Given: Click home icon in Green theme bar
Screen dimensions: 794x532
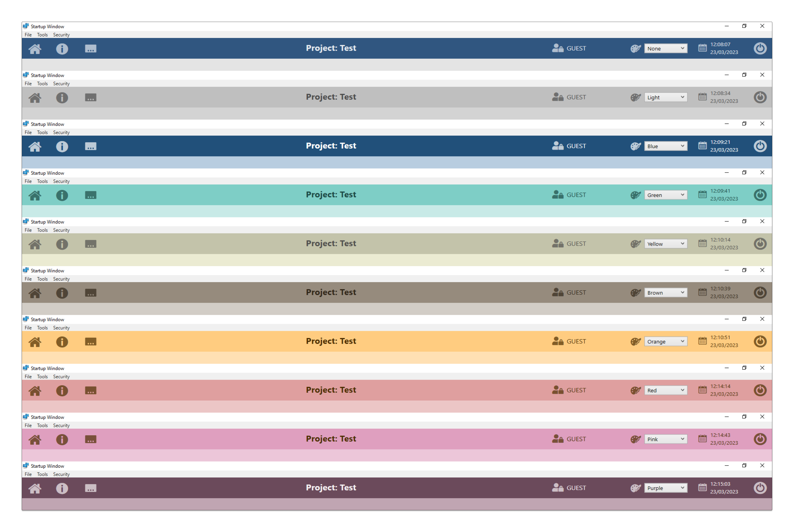Looking at the screenshot, I should coord(35,195).
